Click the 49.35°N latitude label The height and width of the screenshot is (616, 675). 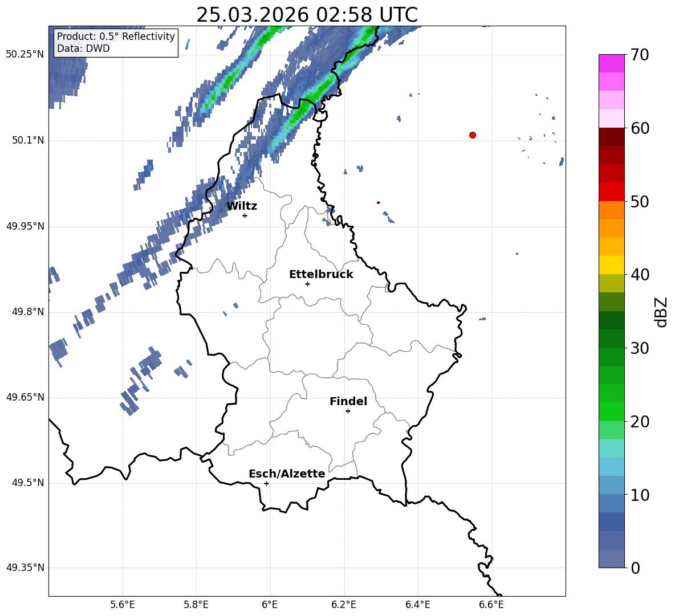click(x=25, y=568)
